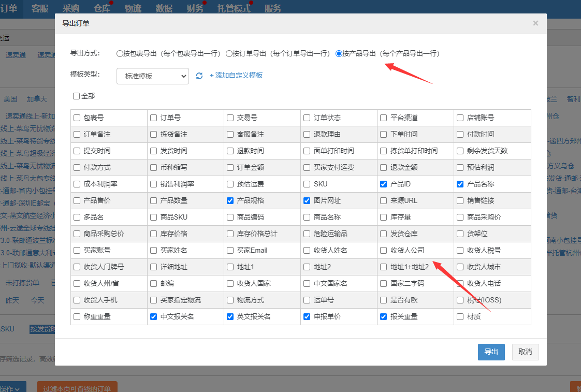Check the 下单时间 checkbox
The width and height of the screenshot is (581, 392).
384,135
